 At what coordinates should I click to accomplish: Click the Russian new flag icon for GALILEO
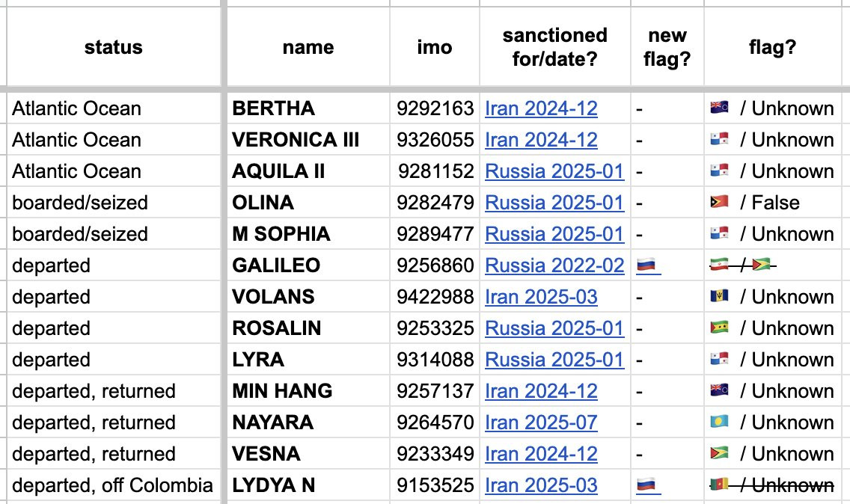[x=646, y=265]
